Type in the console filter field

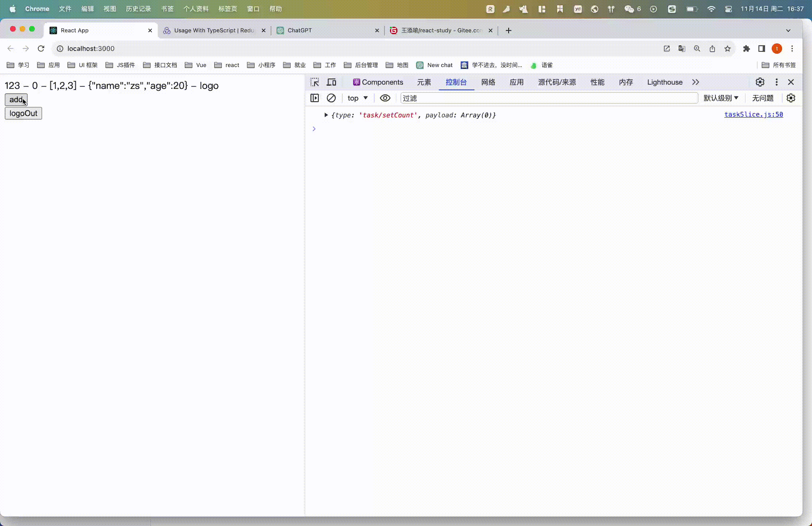[511, 98]
